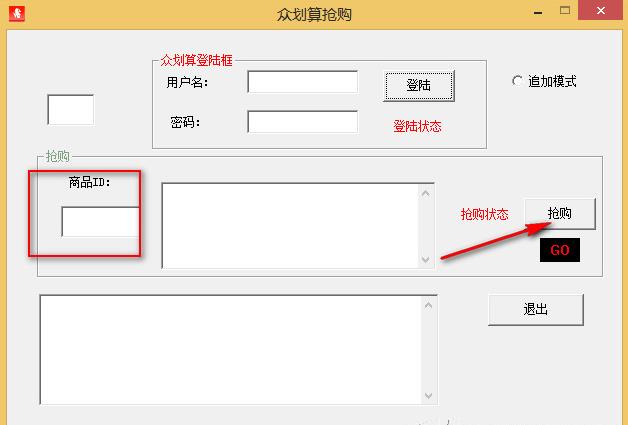Click the red 抢购状态 status label

pyautogui.click(x=484, y=214)
